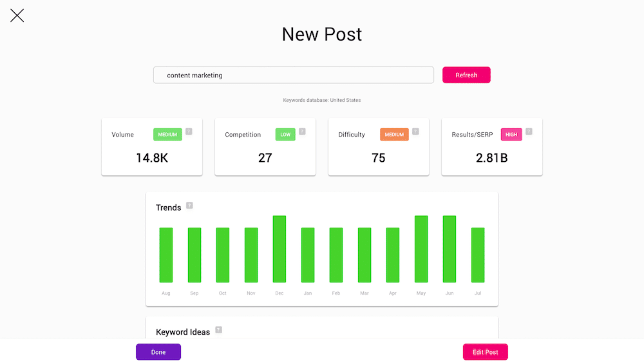Viewport: 644px width, 363px height.
Task: Open the help icon next to Competition
Action: pos(302,132)
